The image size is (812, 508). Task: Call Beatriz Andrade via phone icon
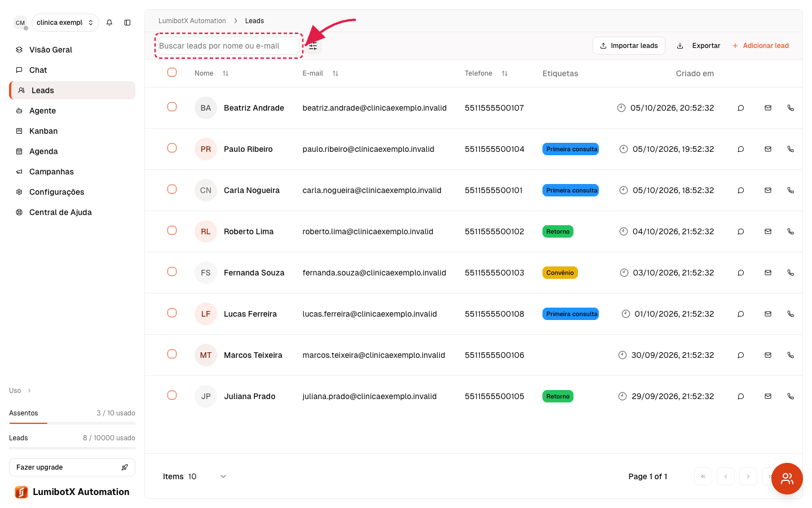791,108
